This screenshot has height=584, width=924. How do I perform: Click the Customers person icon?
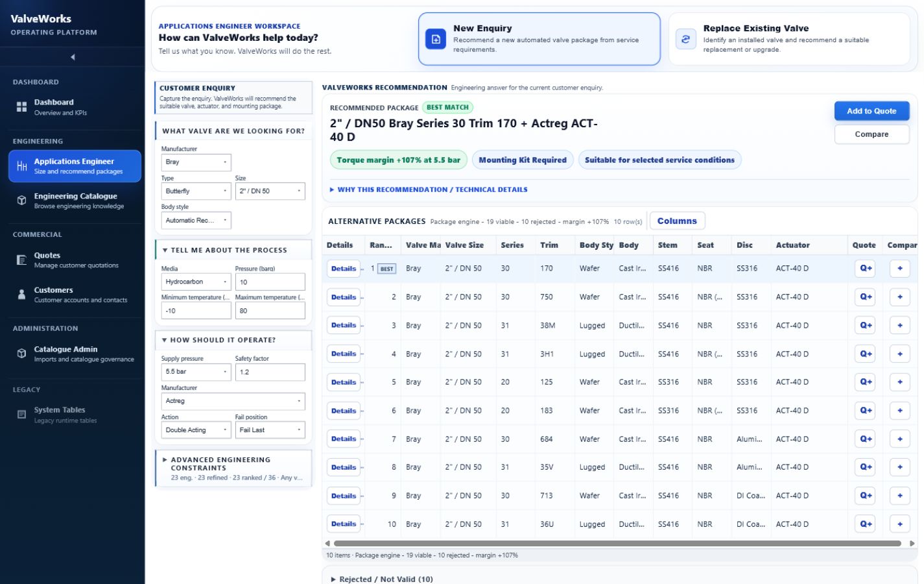(21, 295)
